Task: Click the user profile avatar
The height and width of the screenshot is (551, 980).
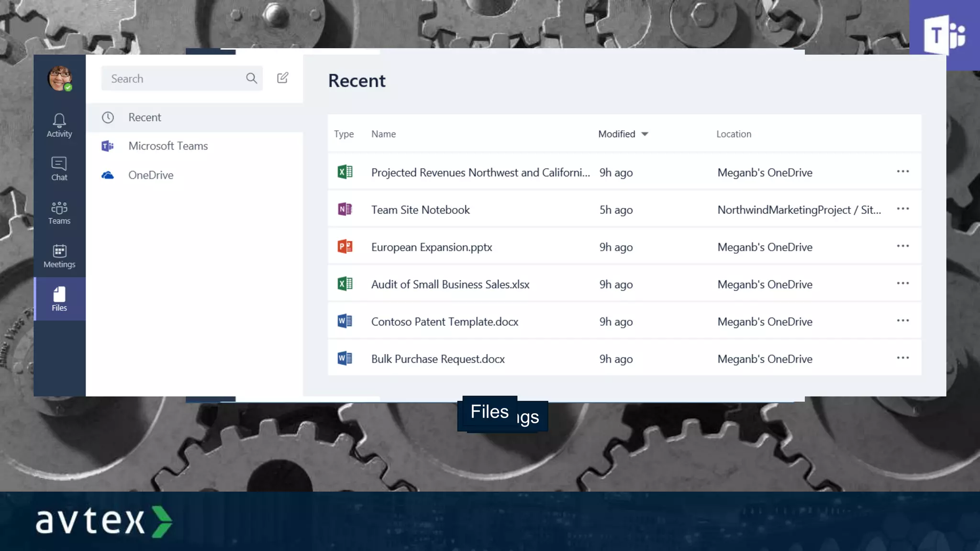Action: [x=59, y=78]
